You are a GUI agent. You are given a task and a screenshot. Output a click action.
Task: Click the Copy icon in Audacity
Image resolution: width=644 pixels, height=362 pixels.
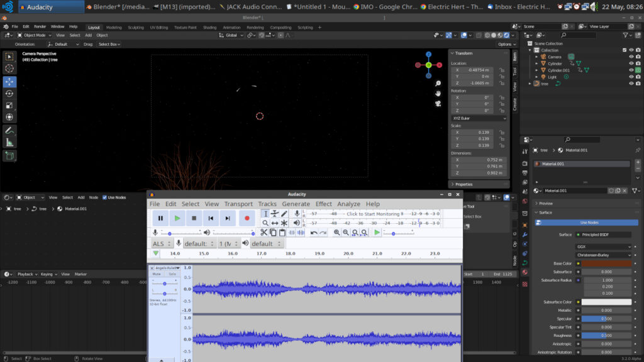click(273, 233)
